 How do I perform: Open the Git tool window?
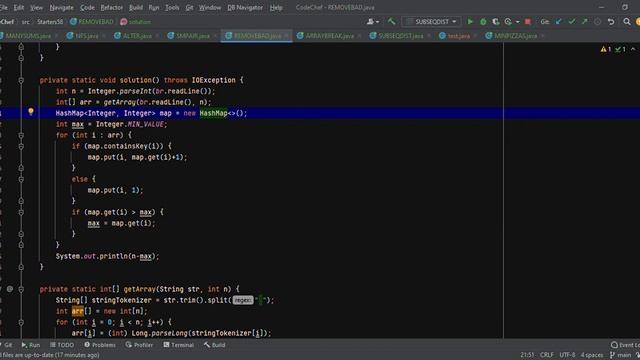[7, 345]
